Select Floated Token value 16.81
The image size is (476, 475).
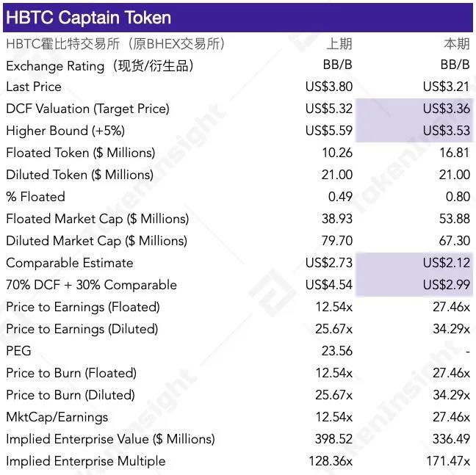(x=453, y=153)
